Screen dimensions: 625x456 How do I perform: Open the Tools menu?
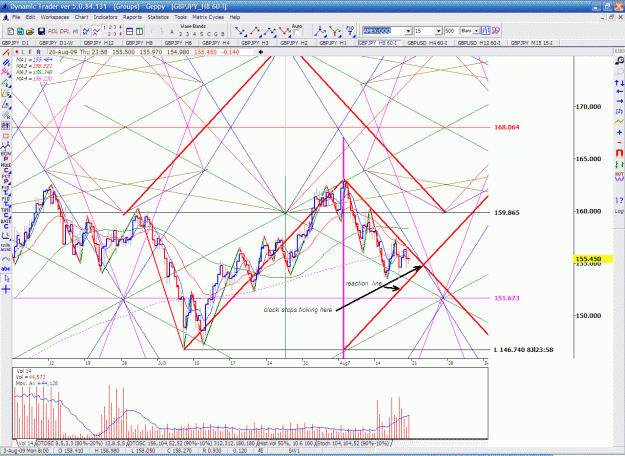pyautogui.click(x=181, y=17)
